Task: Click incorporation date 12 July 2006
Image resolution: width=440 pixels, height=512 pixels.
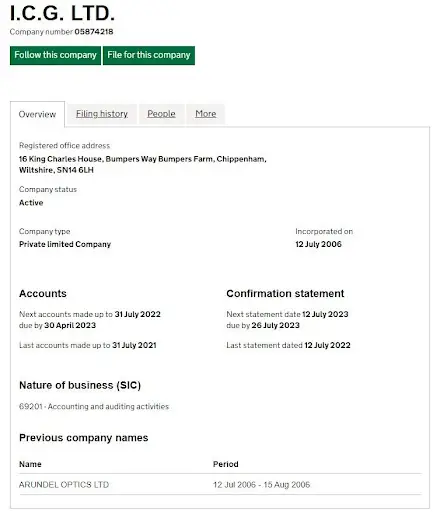Action: pyautogui.click(x=318, y=244)
